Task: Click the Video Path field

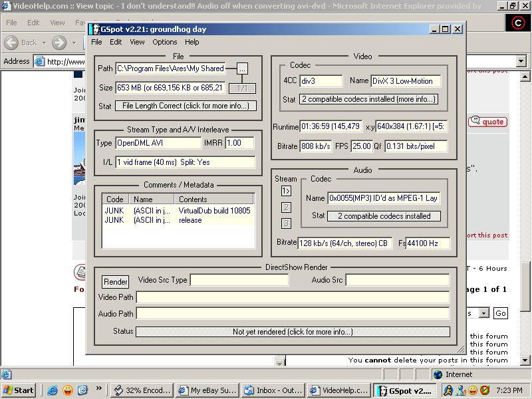Action: pos(293,297)
